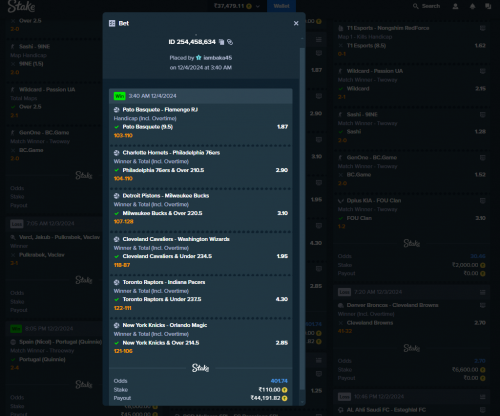The height and width of the screenshot is (416, 500).
Task: Open the user profile icon in header
Action: coord(455,6)
